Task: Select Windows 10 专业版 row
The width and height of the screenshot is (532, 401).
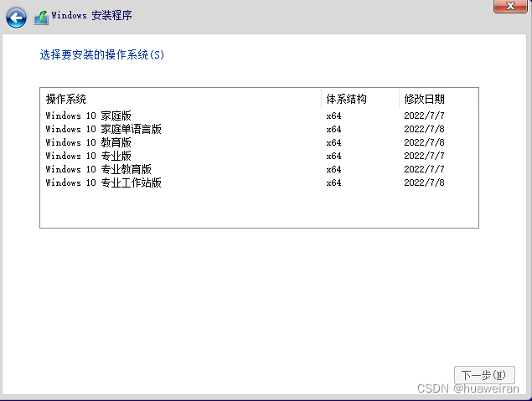Action: (259, 156)
